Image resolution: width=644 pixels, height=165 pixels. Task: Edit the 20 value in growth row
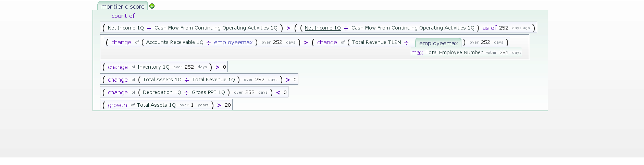228,105
